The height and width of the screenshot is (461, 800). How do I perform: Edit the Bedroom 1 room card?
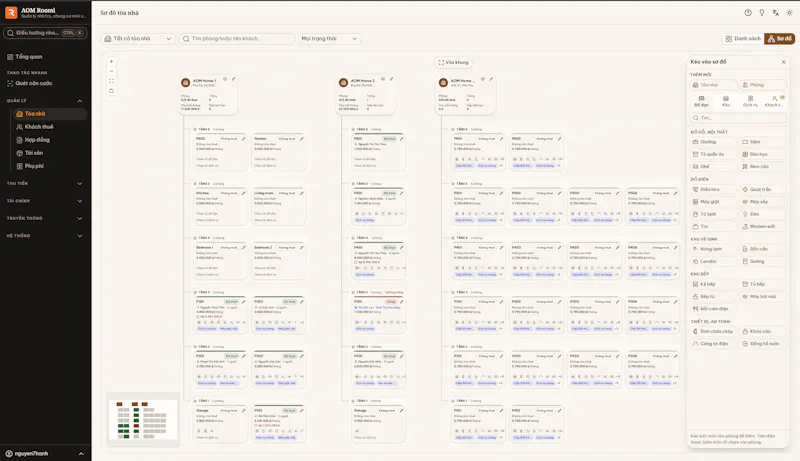[x=243, y=247]
